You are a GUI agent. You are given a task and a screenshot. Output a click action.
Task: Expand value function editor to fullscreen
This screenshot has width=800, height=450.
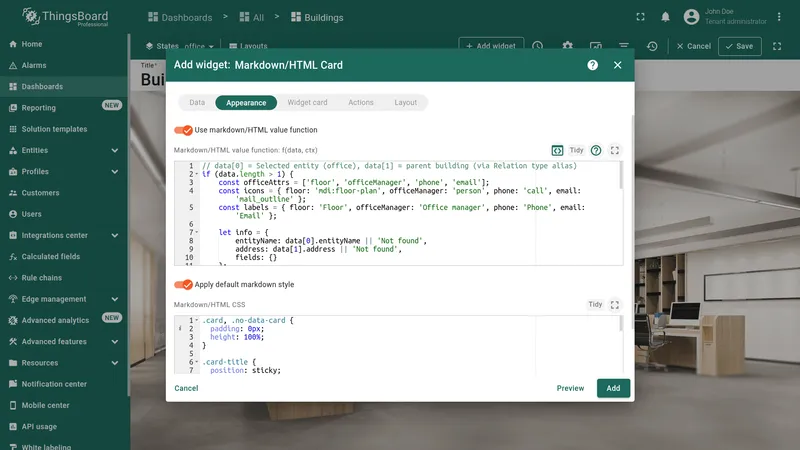(615, 151)
